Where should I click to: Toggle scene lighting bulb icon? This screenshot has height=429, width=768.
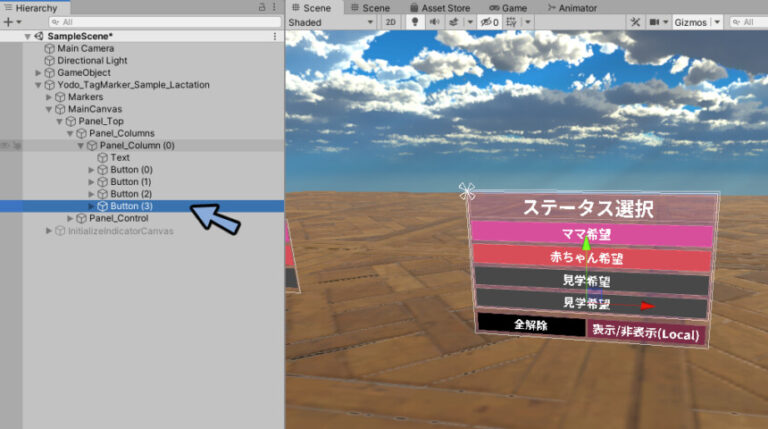coord(415,23)
